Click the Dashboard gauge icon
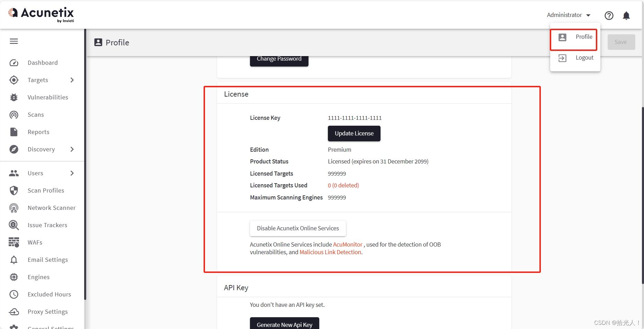 pyautogui.click(x=14, y=63)
